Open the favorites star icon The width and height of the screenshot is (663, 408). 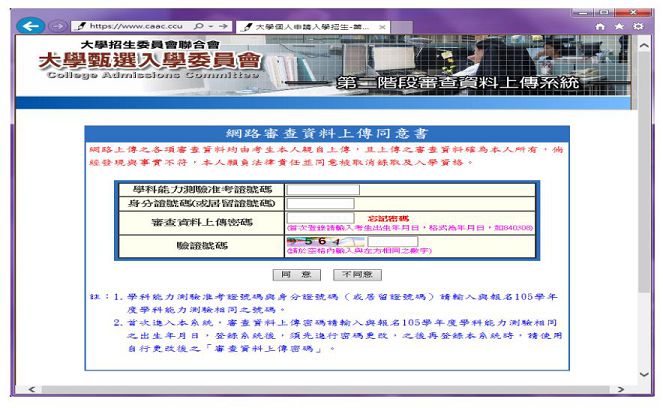pos(619,27)
